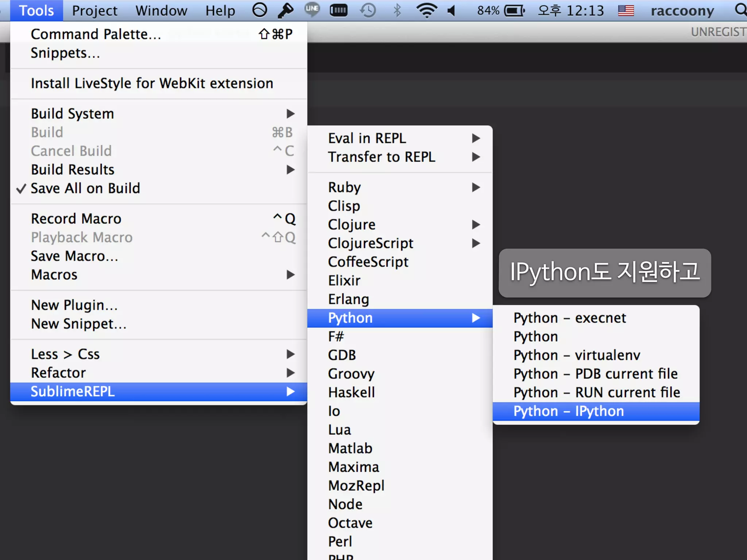Open the Window menu
This screenshot has height=560, width=747.
tap(161, 11)
